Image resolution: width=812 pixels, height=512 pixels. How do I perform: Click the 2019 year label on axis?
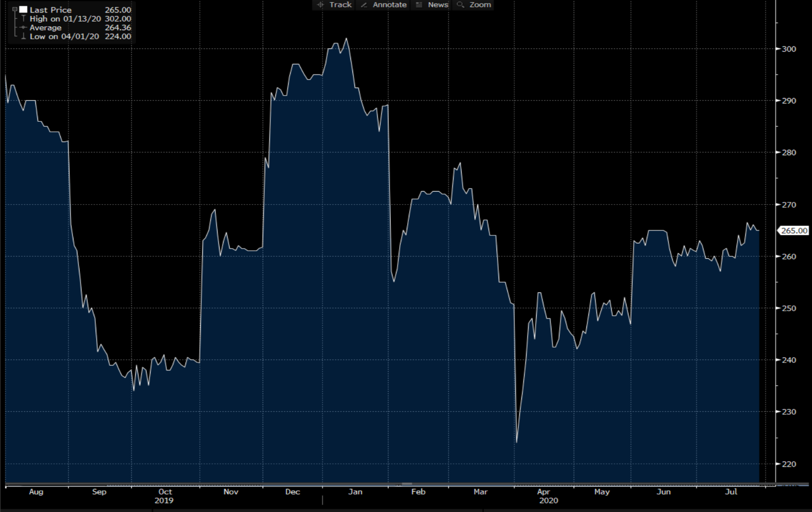(164, 501)
